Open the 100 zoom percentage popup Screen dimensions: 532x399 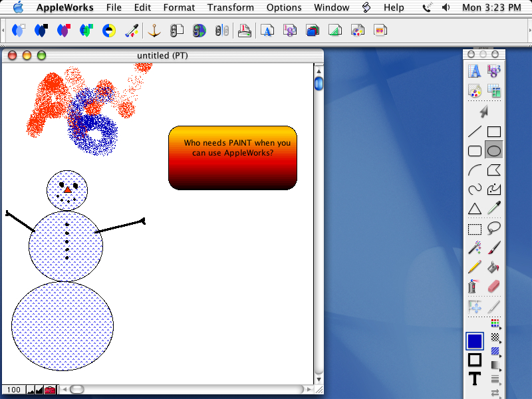coord(13,390)
